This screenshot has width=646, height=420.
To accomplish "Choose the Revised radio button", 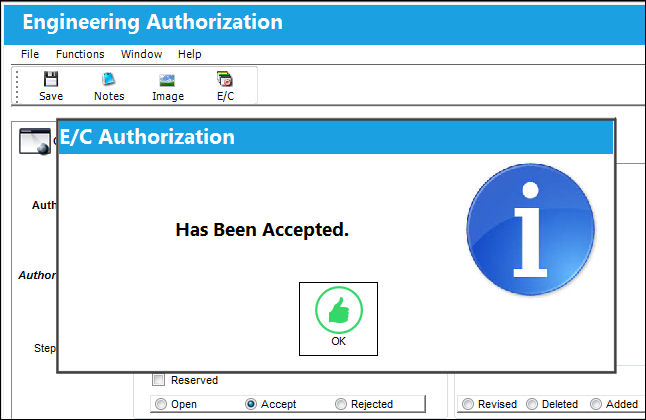I will pos(468,404).
